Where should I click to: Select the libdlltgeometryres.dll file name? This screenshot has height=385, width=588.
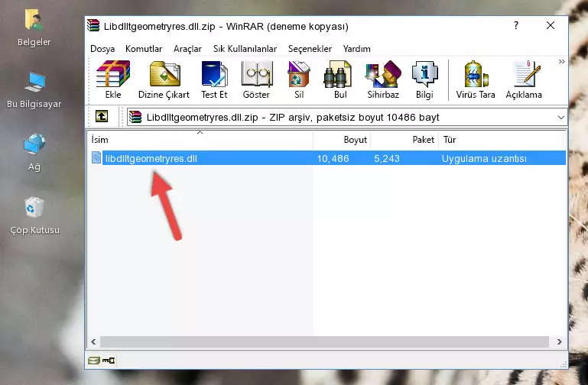(151, 158)
